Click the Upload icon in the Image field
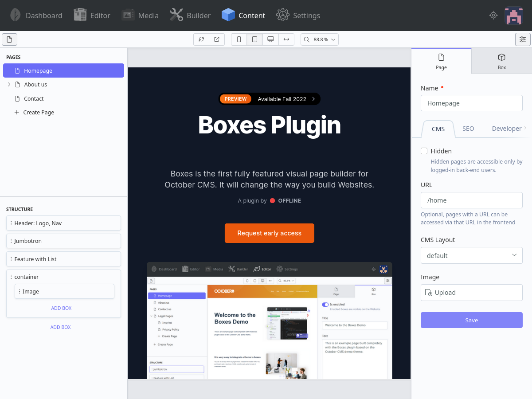The image size is (532, 399). (429, 293)
